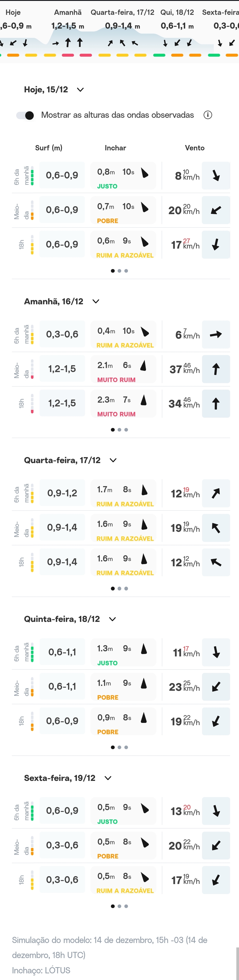Expand Quarta-feira, 17/12 section chevron

tap(113, 460)
